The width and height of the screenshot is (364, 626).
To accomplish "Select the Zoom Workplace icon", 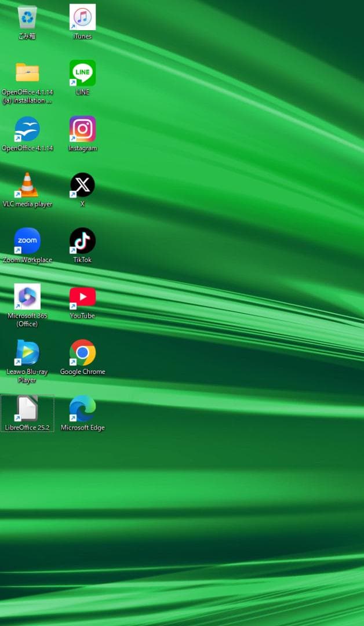I will (x=27, y=241).
